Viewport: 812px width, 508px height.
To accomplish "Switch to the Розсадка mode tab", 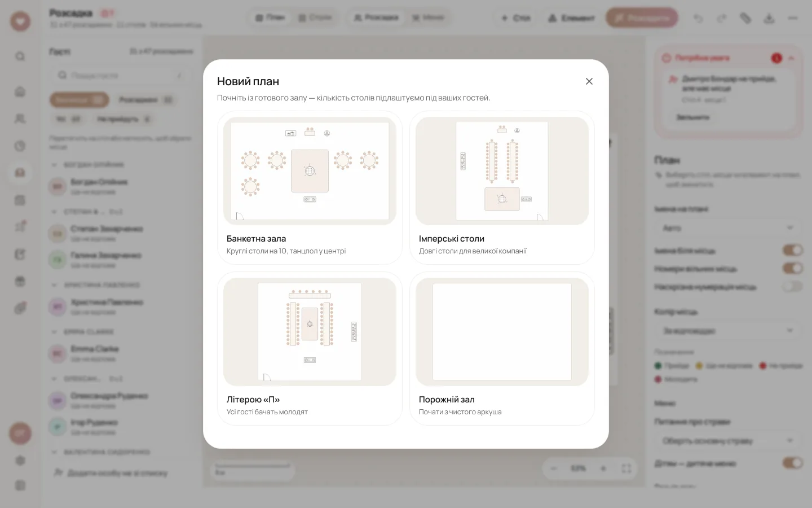I will [x=376, y=17].
